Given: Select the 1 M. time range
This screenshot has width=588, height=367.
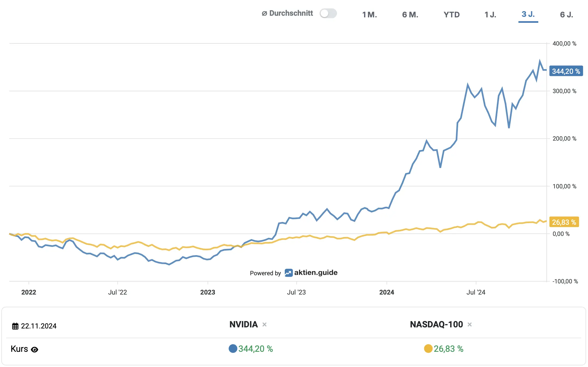Looking at the screenshot, I should [370, 15].
